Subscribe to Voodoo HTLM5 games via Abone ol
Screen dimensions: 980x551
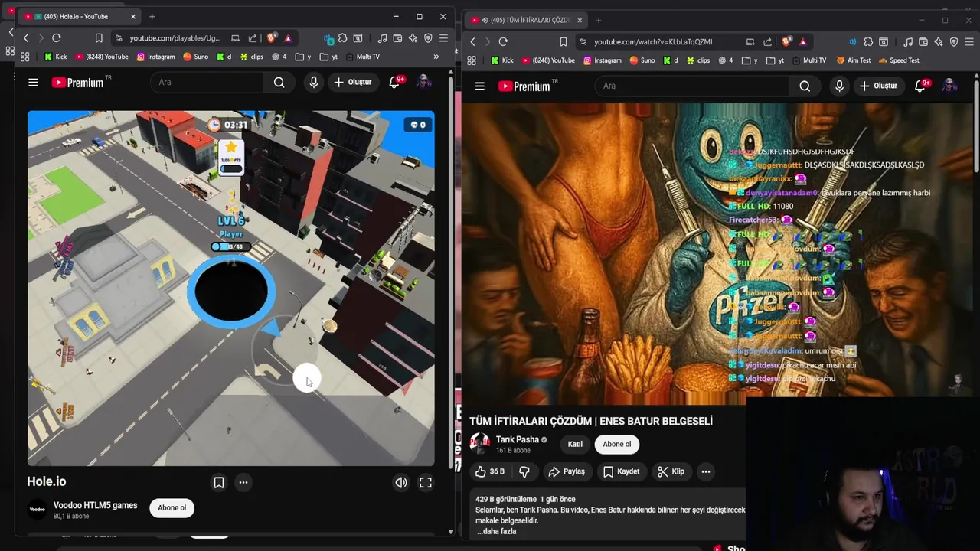click(171, 507)
